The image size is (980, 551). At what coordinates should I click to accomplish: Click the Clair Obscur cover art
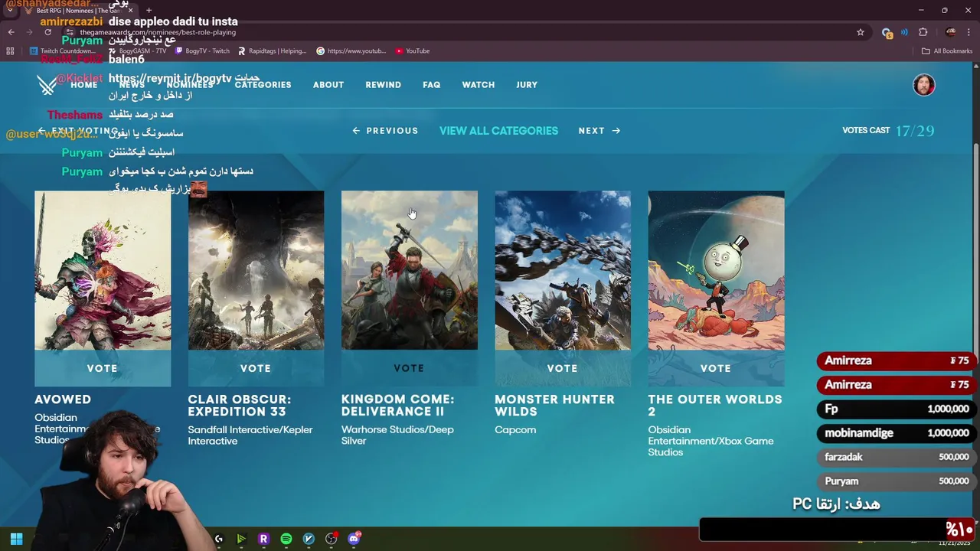256,270
